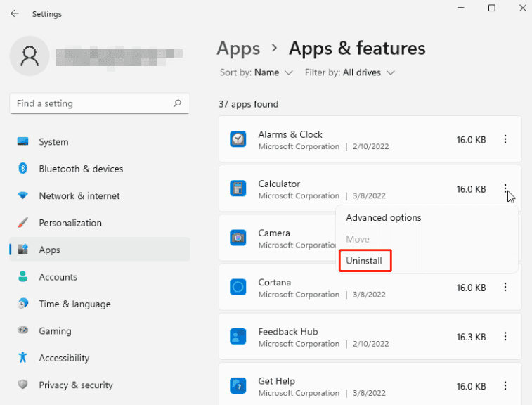This screenshot has width=532, height=405.
Task: Open the Gaming settings page
Action: pyautogui.click(x=99, y=330)
